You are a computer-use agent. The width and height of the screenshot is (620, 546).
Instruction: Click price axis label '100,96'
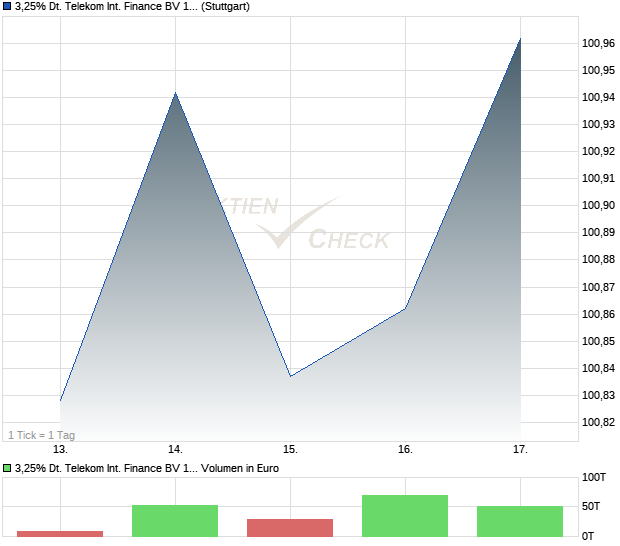598,43
